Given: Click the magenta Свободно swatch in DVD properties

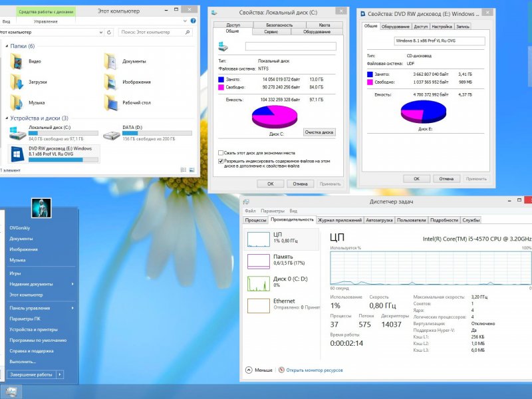Looking at the screenshot, I should [x=370, y=82].
